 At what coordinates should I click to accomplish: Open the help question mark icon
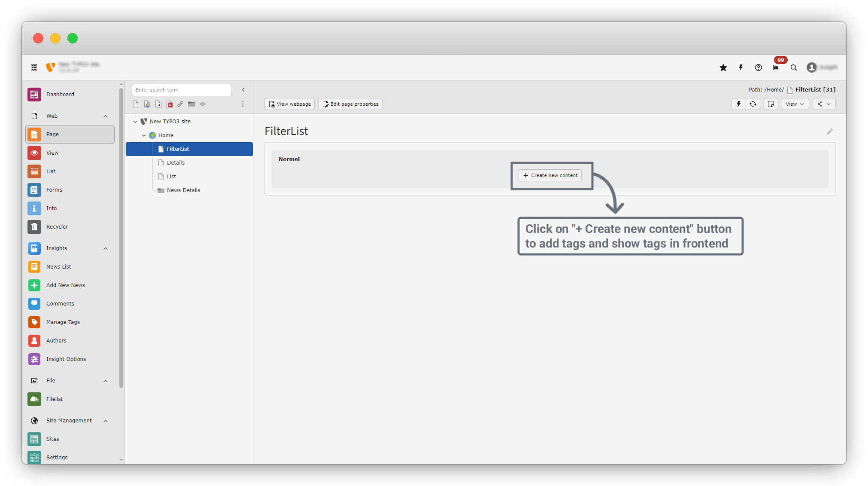pyautogui.click(x=759, y=67)
